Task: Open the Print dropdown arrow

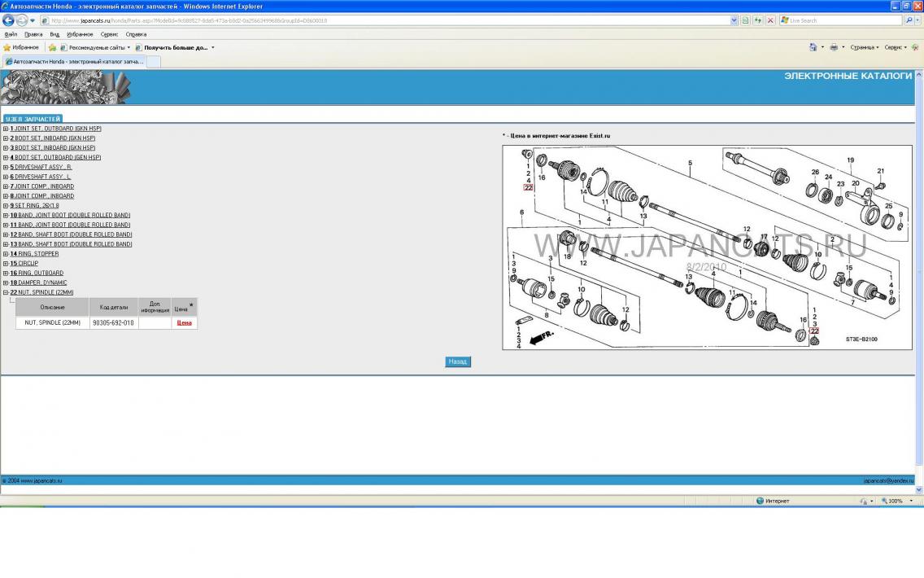Action: pos(843,47)
